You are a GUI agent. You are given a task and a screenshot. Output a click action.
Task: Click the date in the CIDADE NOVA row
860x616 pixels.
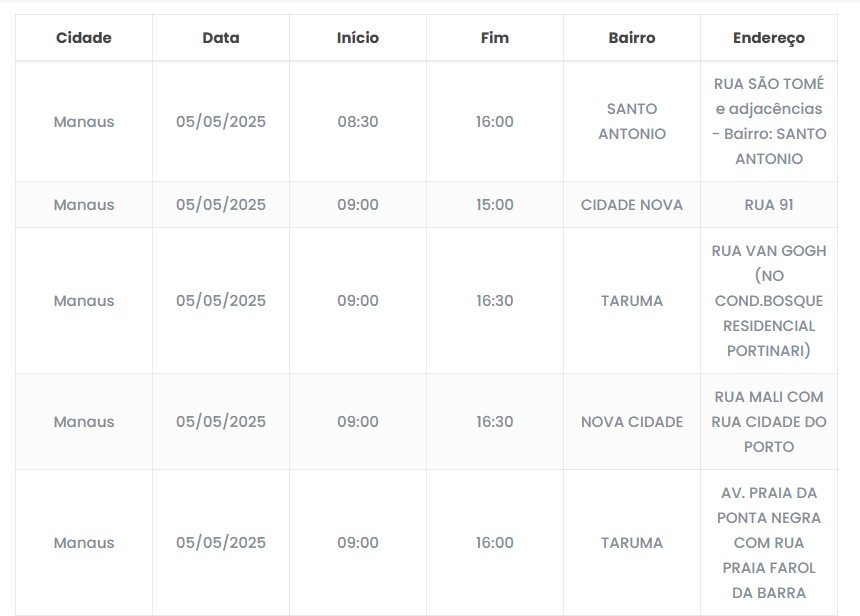[221, 205]
